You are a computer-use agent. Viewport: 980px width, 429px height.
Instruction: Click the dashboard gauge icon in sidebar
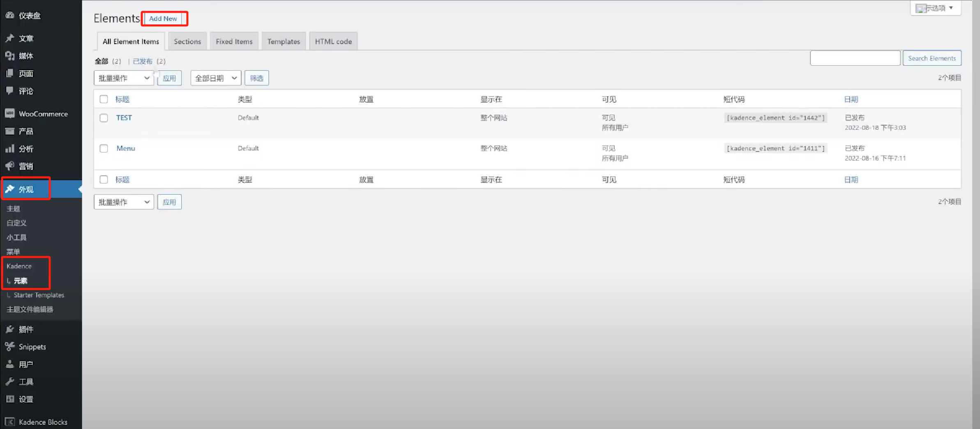[10, 15]
